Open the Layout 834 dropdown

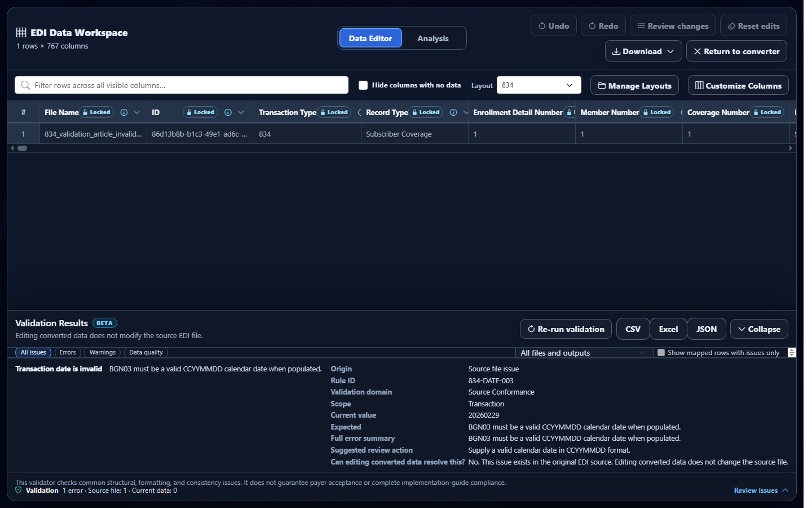coord(539,85)
